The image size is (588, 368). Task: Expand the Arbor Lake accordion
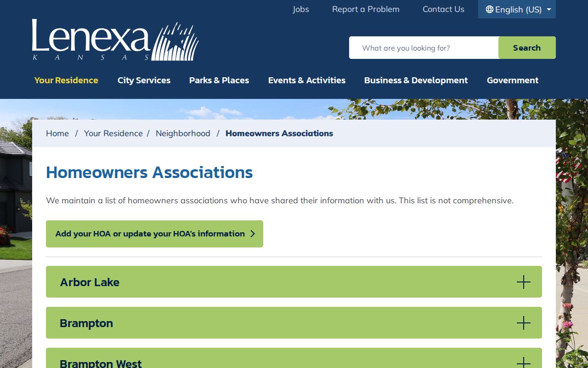(x=294, y=282)
